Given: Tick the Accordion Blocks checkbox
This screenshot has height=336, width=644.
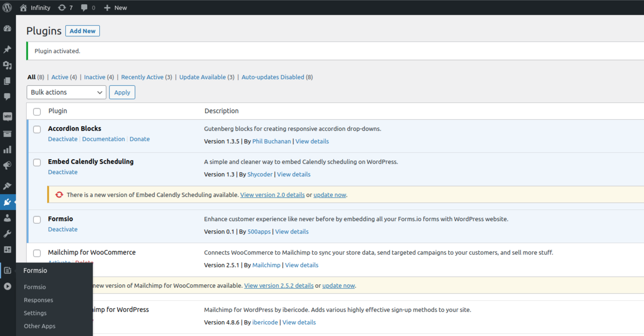Looking at the screenshot, I should coord(37,129).
